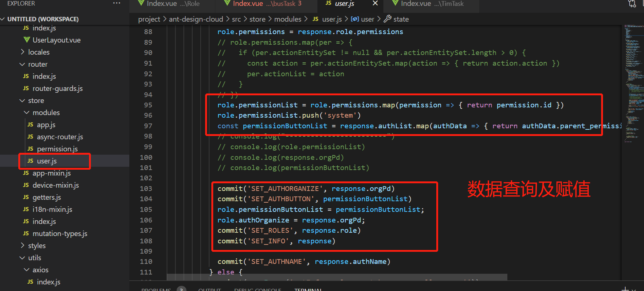The height and width of the screenshot is (291, 644).
Task: Switch to Index.vue Role tab
Action: pos(172,4)
